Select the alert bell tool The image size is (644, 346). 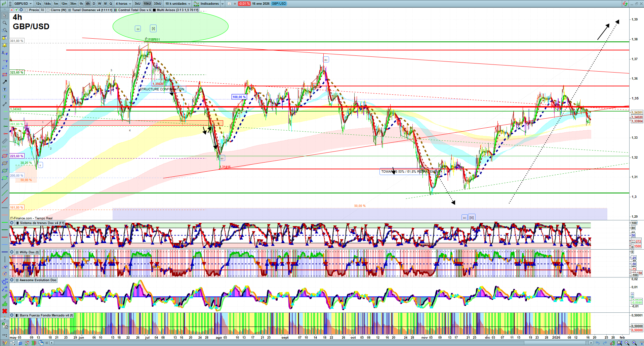click(x=5, y=45)
